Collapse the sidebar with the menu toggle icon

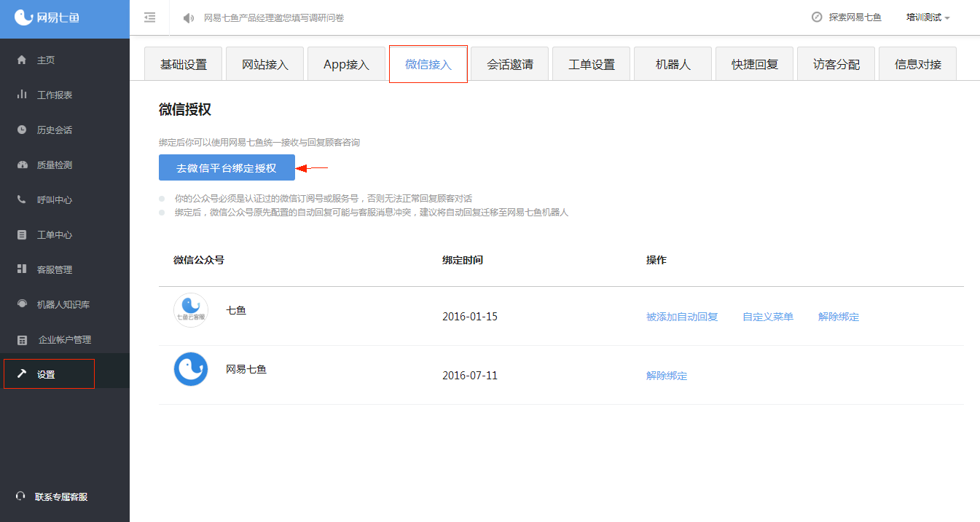[149, 17]
